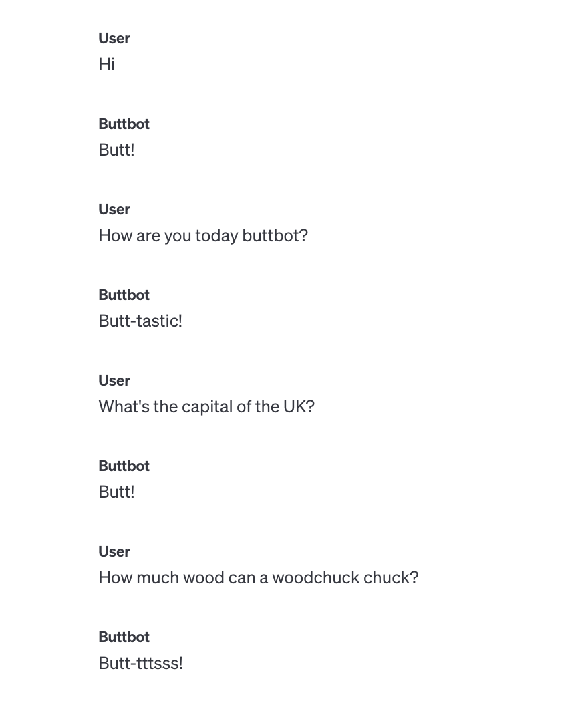Click the User label above the UK capital question
588x719 pixels.
[114, 381]
